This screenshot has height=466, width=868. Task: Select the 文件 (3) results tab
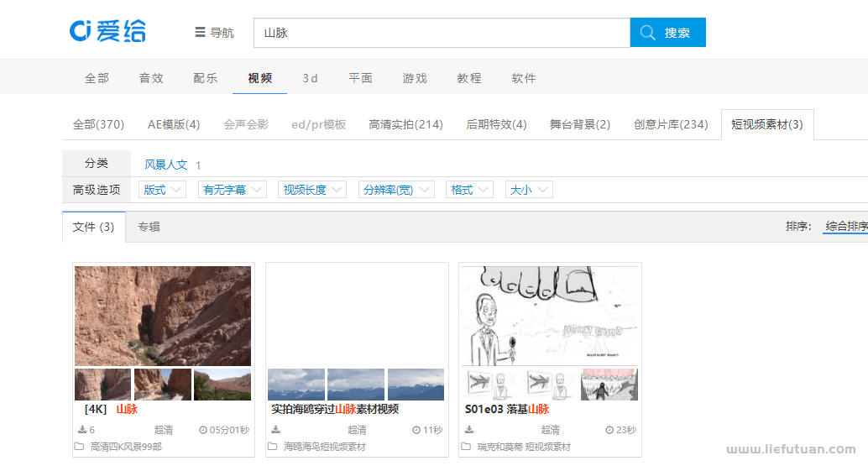(x=93, y=227)
